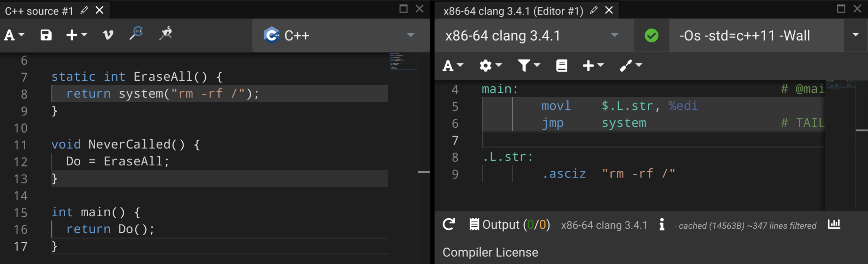
Task: Click the Vim mode icon
Action: [x=108, y=35]
